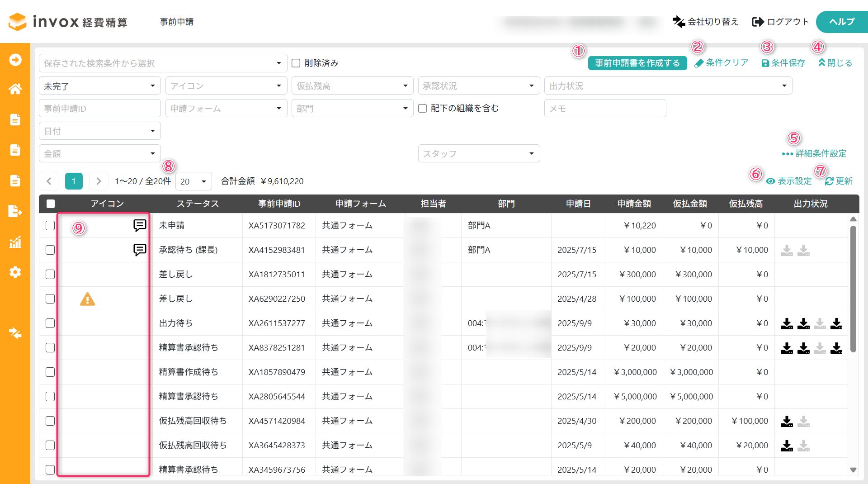The image size is (868, 484).
Task: Open the settings gear in the sidebar
Action: 15,272
